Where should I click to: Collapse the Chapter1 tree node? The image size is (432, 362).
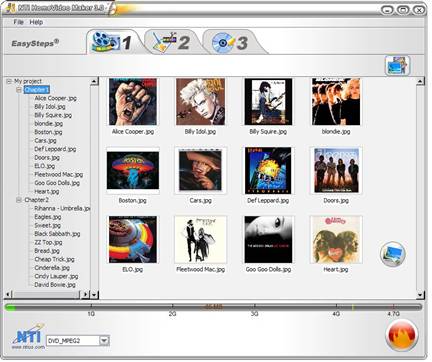point(19,90)
